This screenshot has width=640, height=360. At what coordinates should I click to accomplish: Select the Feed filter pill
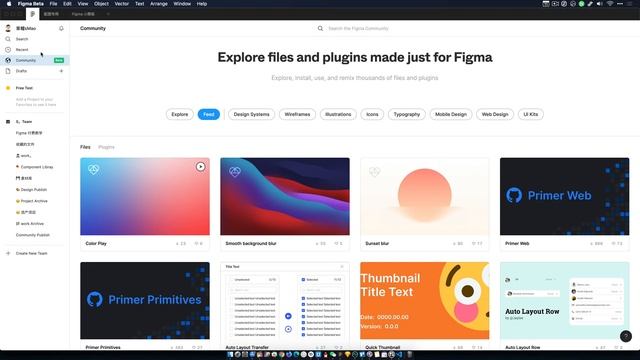[209, 114]
